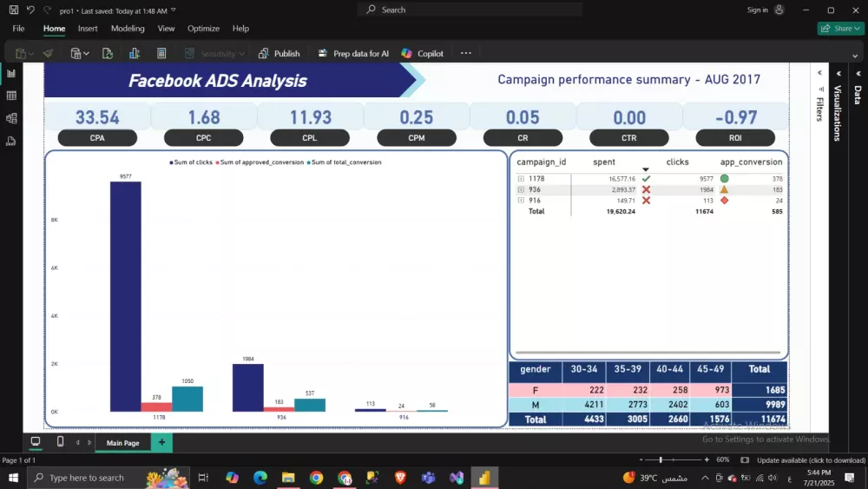Save the report with the disk icon
Viewport: 868px width, 489px height.
(14, 10)
